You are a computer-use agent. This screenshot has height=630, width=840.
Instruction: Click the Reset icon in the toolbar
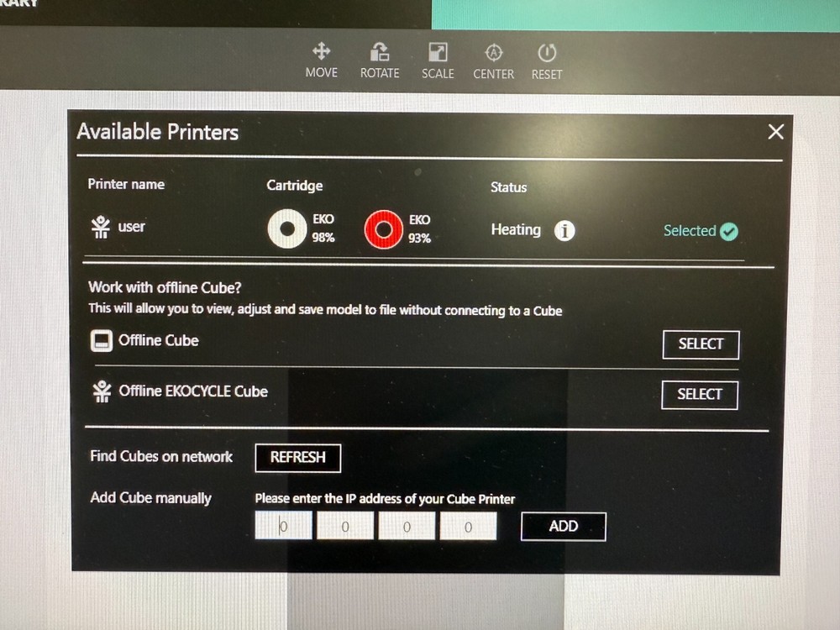547,52
